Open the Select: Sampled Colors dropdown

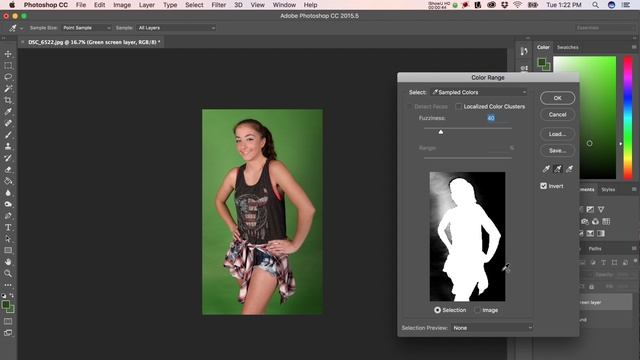pos(479,92)
